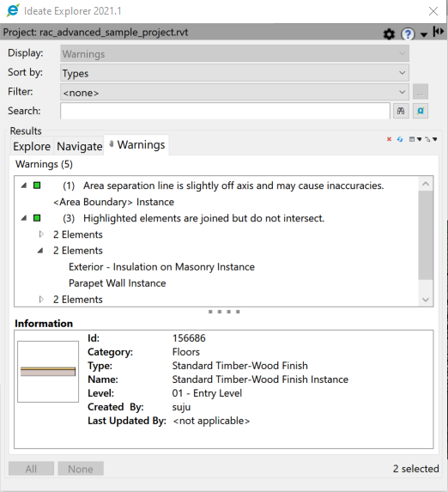448x492 pixels.
Task: Select the Parapet Wall Instance row
Action: pyautogui.click(x=118, y=283)
